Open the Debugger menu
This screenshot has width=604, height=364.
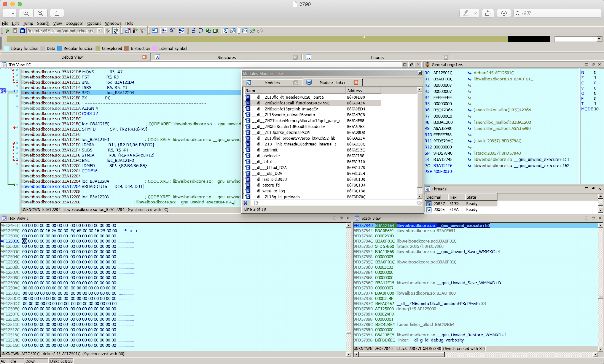tap(74, 23)
